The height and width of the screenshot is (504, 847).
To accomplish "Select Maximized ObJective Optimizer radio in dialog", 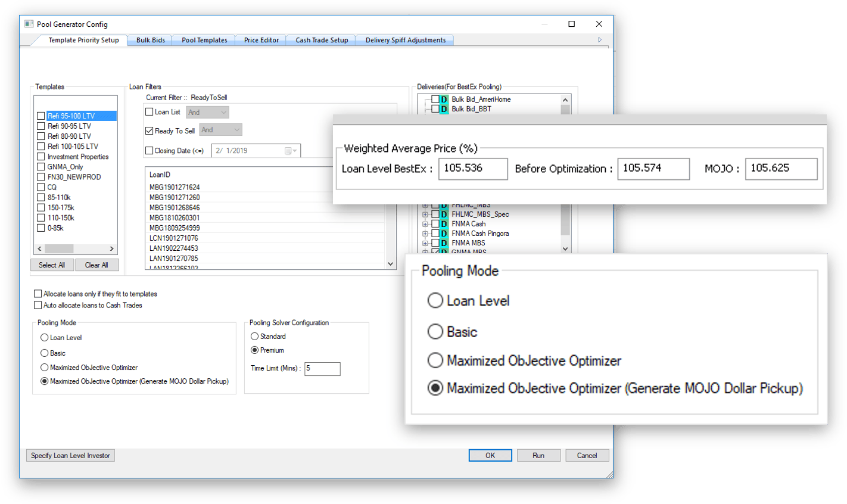I will [x=44, y=368].
